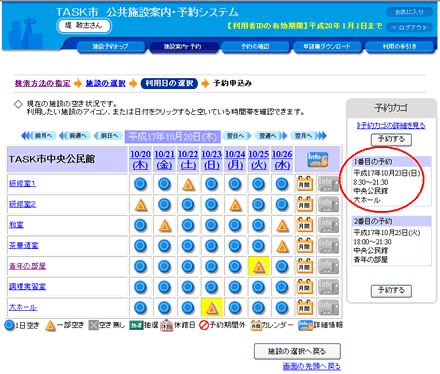
Task: Select highlighted triangle for 青年の部屋 on 10/25
Action: tap(259, 267)
